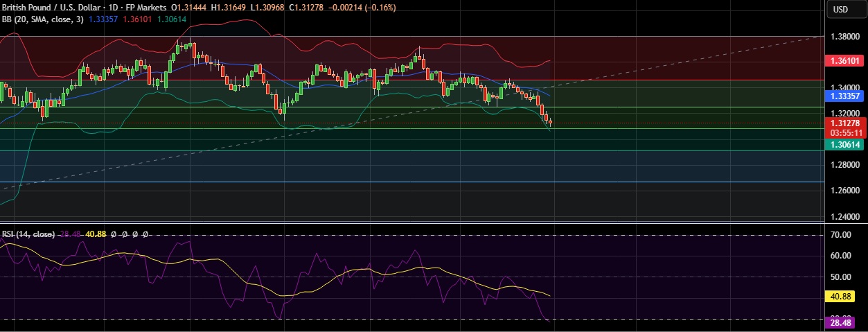Select the BB (20, SMA, close, 3) indicator legend
The height and width of the screenshot is (332, 868).
[x=42, y=19]
